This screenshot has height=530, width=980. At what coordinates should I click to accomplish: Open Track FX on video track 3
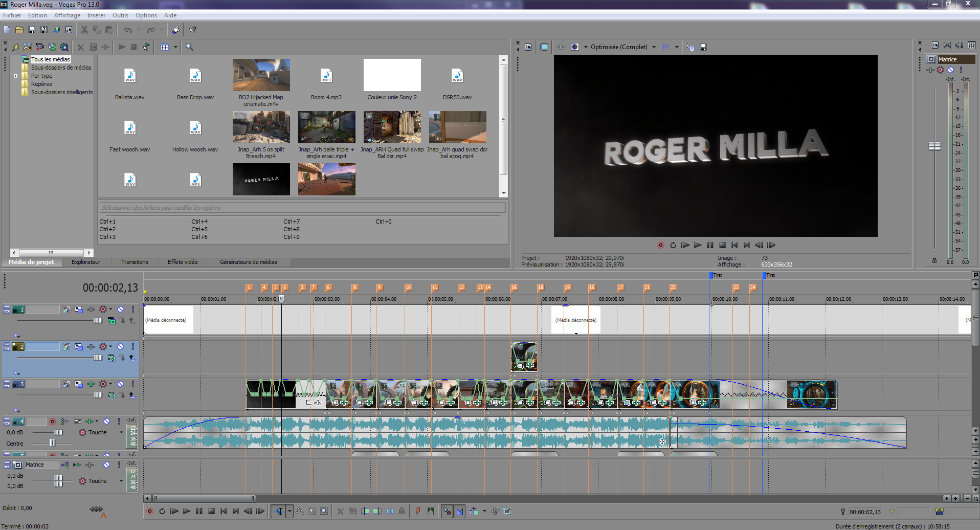coord(91,384)
